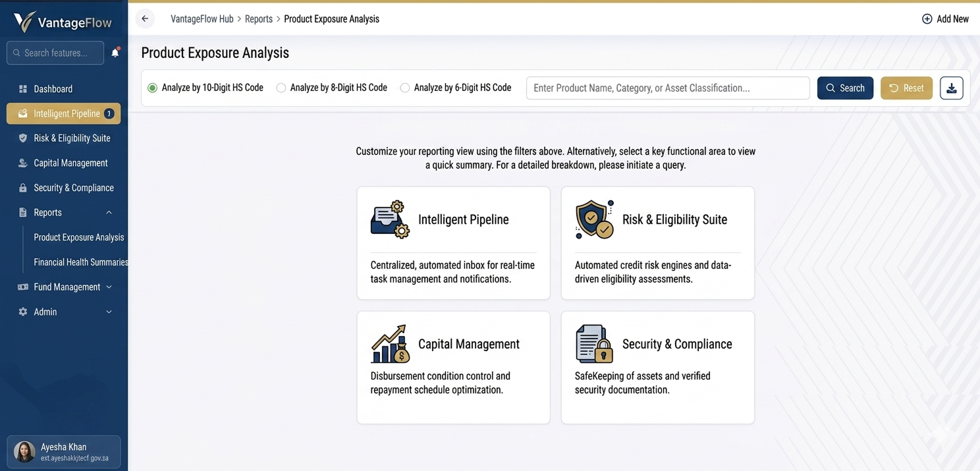Open Dashboard from the sidebar
980x471 pixels.
point(53,89)
